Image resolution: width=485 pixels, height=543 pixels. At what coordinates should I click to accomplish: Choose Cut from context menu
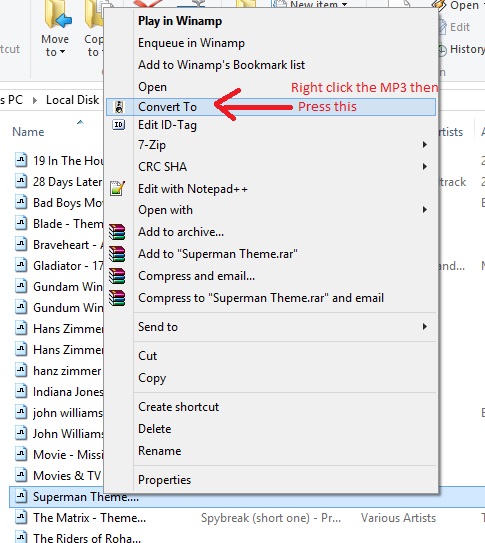(x=147, y=356)
